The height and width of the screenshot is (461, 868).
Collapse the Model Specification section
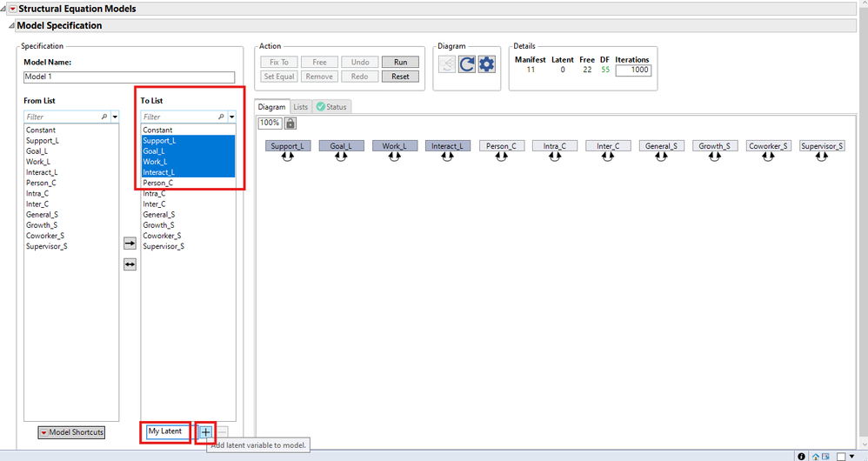[11, 25]
